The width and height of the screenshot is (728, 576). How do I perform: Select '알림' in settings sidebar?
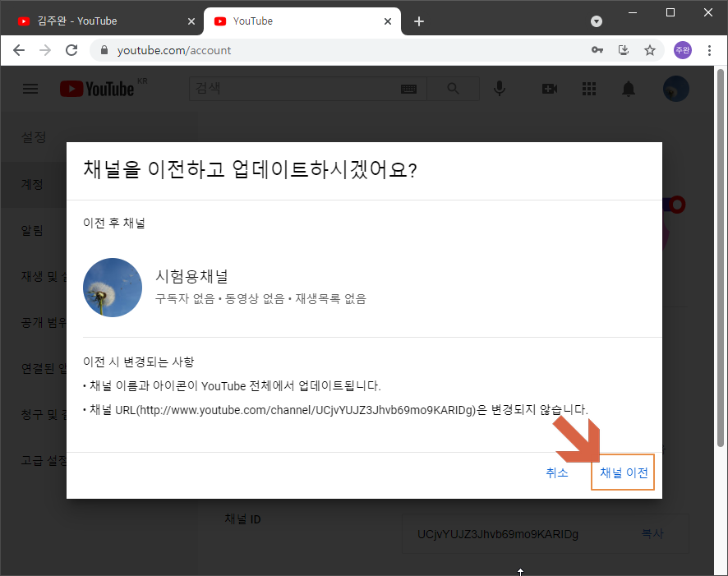[32, 230]
